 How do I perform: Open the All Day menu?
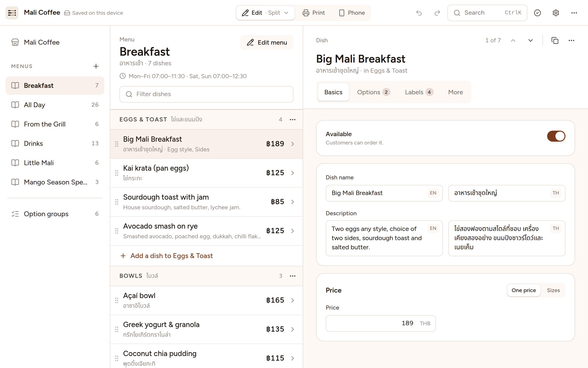[55, 105]
